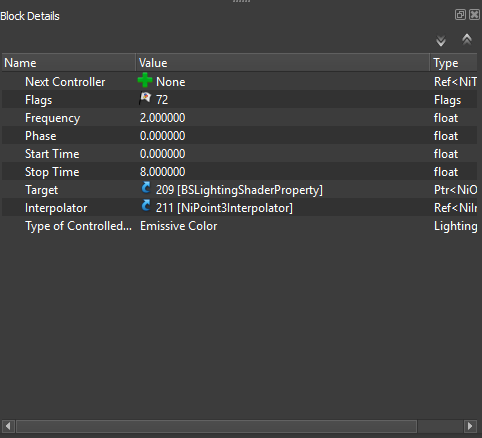Click the Block Details panel title

click(x=30, y=16)
